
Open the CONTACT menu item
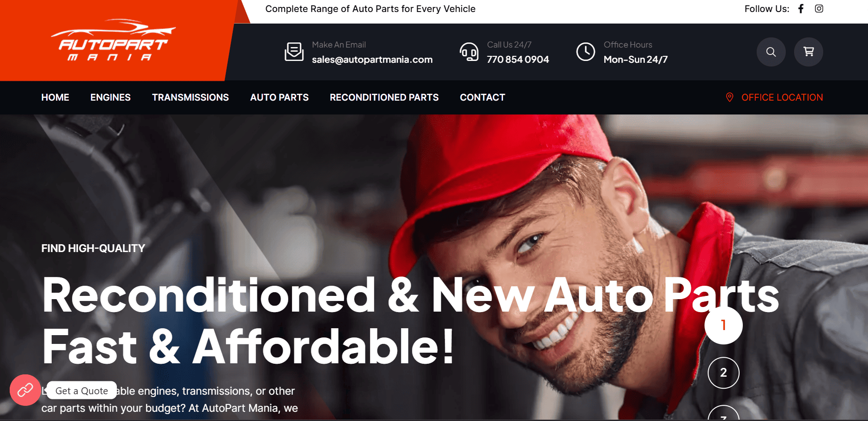(482, 97)
